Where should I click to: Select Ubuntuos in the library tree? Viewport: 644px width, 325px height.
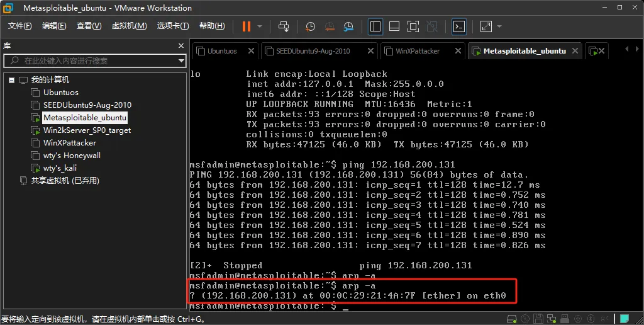(x=61, y=93)
